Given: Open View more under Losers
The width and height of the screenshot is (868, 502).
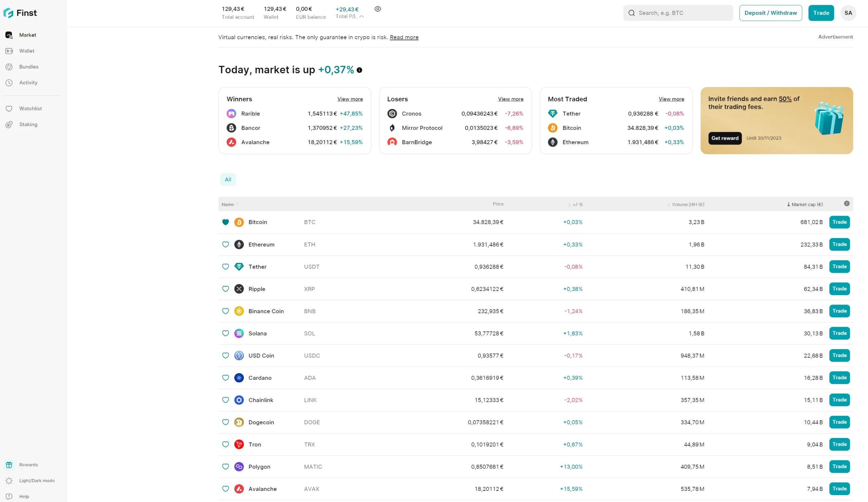Looking at the screenshot, I should point(511,99).
